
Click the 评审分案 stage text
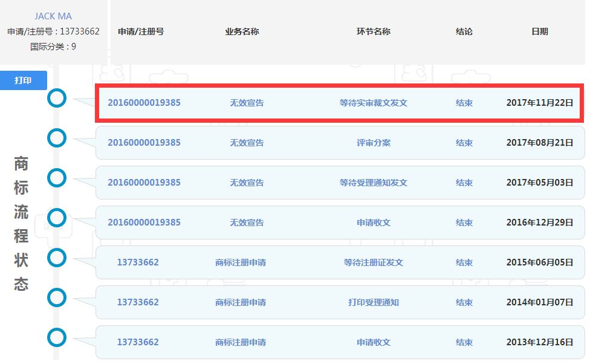[x=373, y=143]
